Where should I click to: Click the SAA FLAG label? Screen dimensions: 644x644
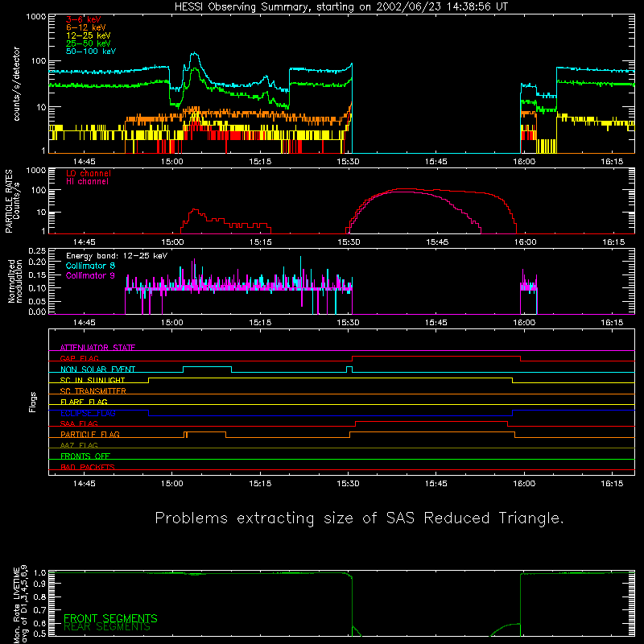[x=79, y=423]
